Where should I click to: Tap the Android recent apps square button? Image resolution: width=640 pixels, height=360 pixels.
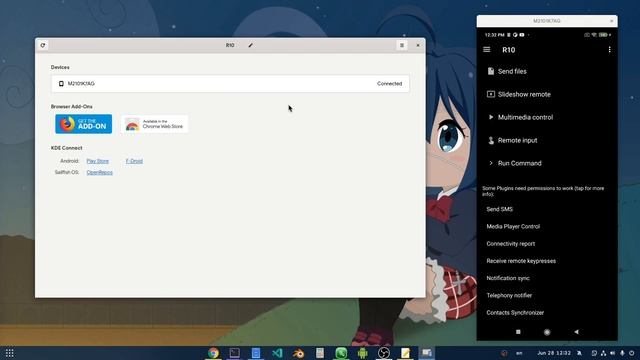pos(518,332)
